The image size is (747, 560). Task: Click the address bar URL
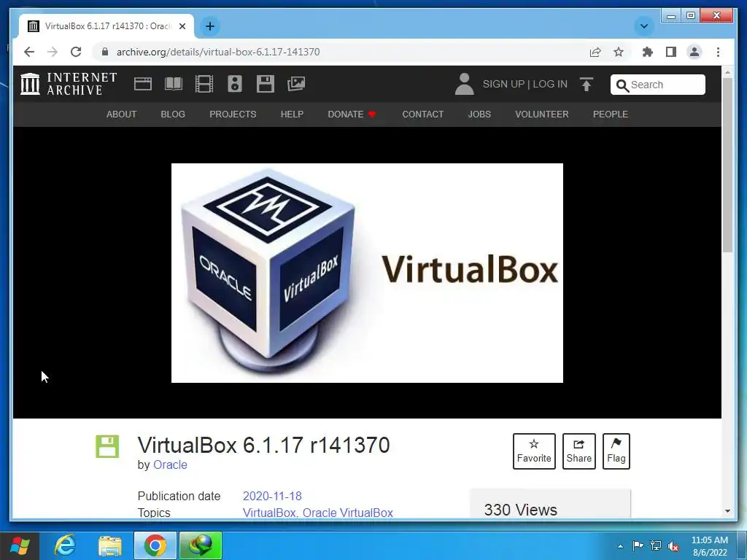(218, 52)
